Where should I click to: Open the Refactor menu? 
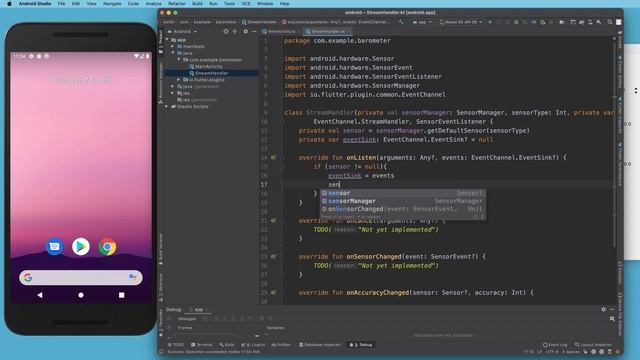177,4
